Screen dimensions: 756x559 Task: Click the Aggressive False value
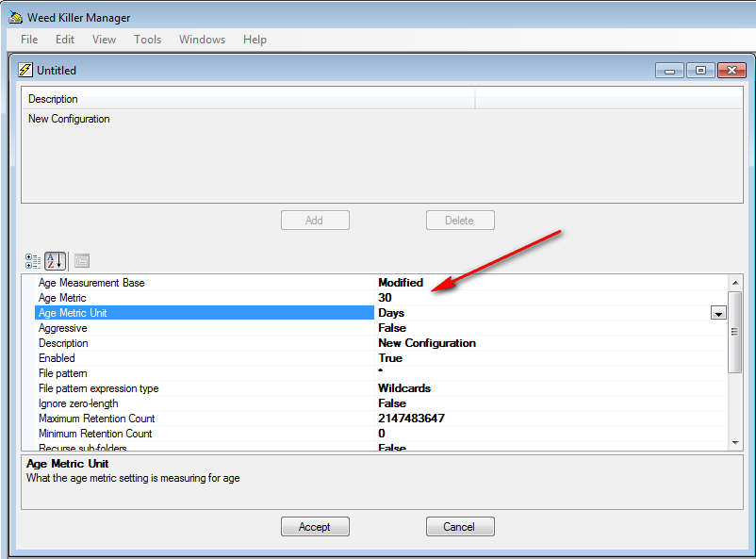(x=551, y=328)
